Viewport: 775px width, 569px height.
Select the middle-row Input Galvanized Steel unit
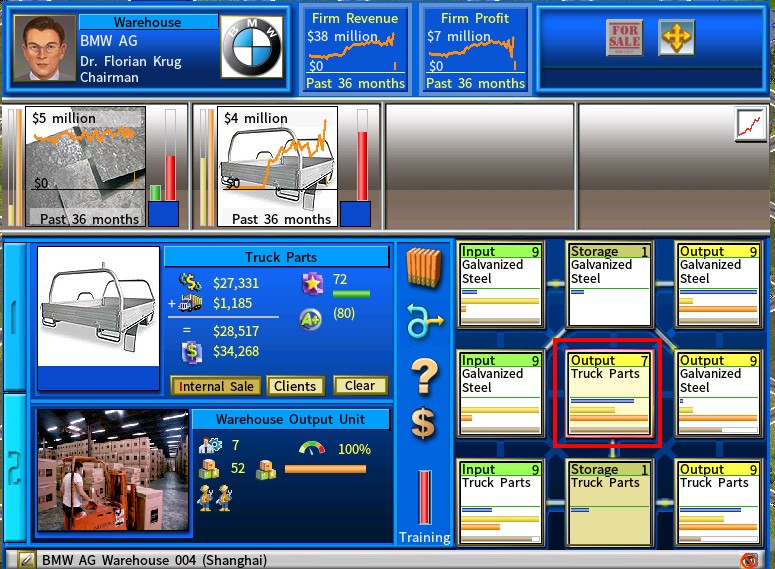(500, 394)
